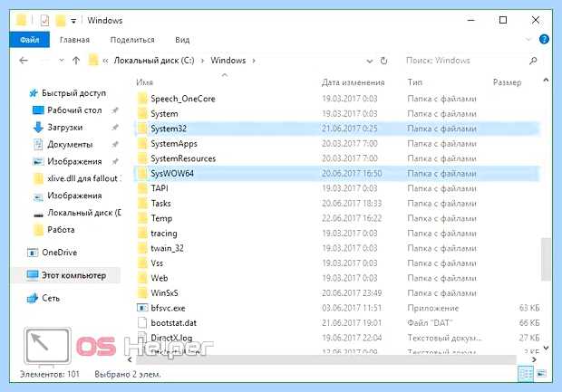
Task: Click the Properties icon in title bar
Action: click(44, 21)
